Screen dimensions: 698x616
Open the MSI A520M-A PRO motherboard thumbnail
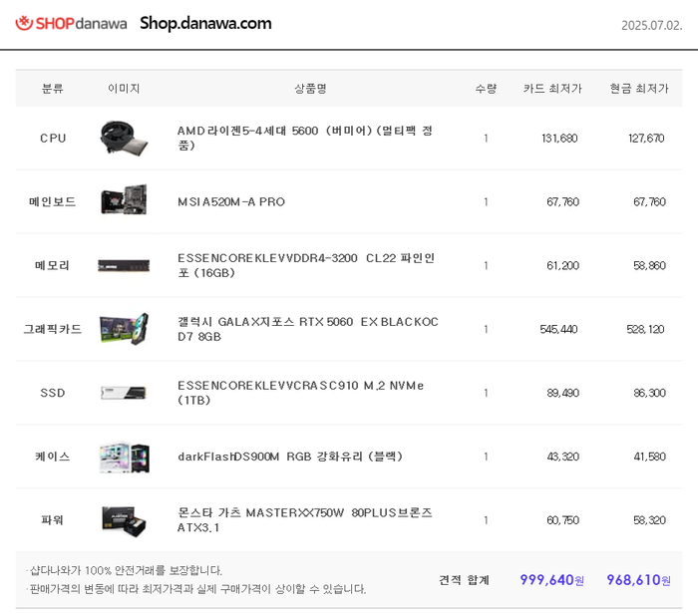124,199
